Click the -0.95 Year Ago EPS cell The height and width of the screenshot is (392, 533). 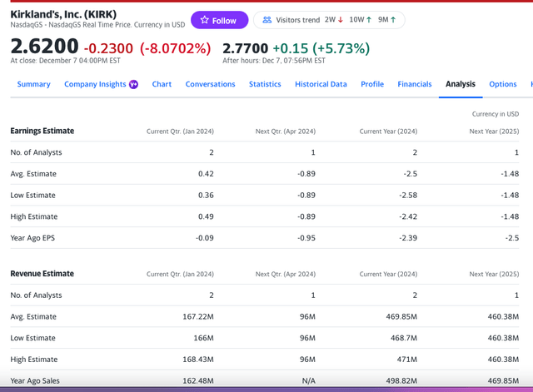tap(306, 238)
